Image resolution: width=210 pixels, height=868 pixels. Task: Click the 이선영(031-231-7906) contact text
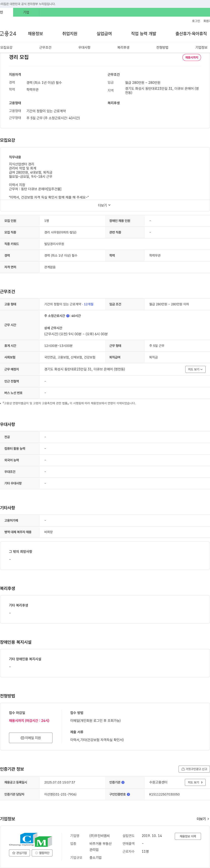(60, 795)
